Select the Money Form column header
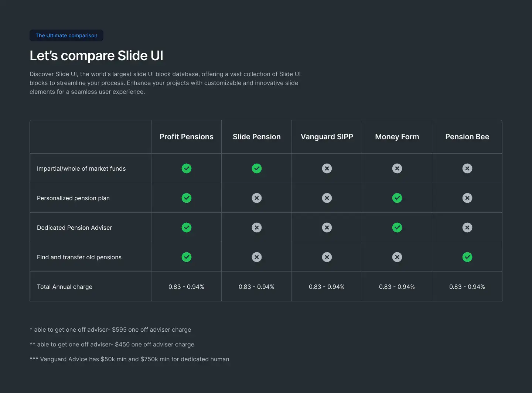Image resolution: width=532 pixels, height=393 pixels. [x=397, y=137]
